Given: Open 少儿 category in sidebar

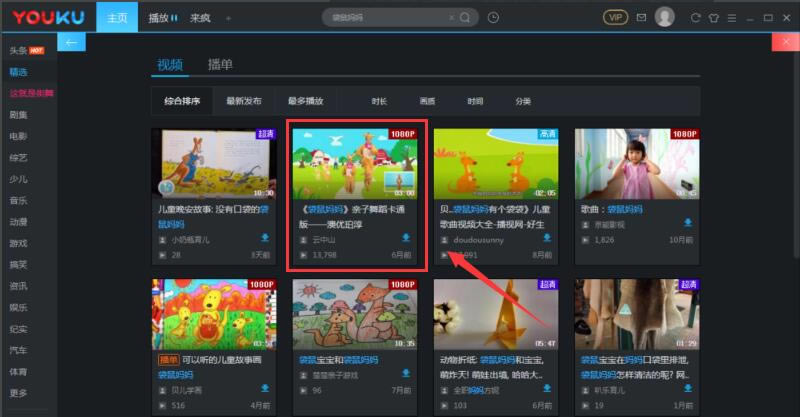Looking at the screenshot, I should (19, 179).
